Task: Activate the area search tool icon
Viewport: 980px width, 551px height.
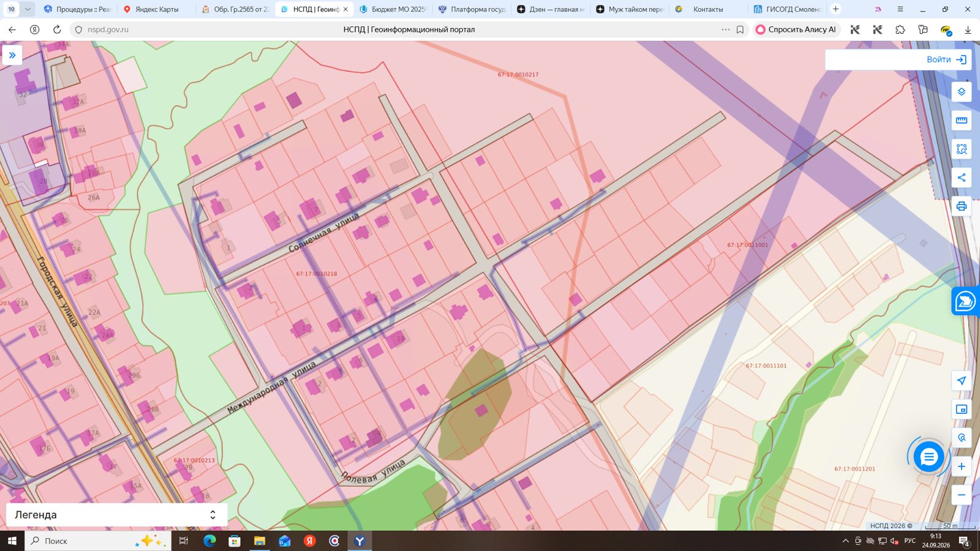Action: pos(961,149)
